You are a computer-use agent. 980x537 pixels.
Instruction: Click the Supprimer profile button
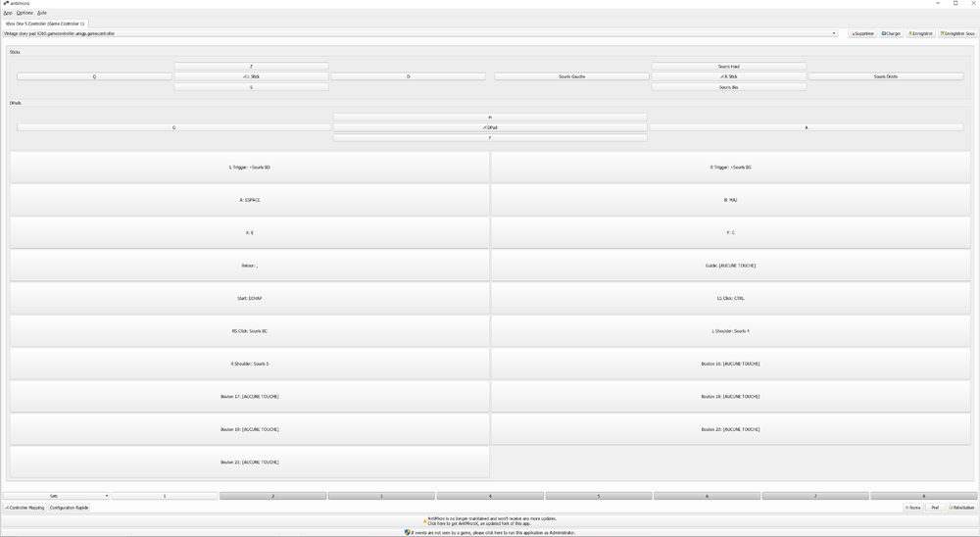coord(862,33)
